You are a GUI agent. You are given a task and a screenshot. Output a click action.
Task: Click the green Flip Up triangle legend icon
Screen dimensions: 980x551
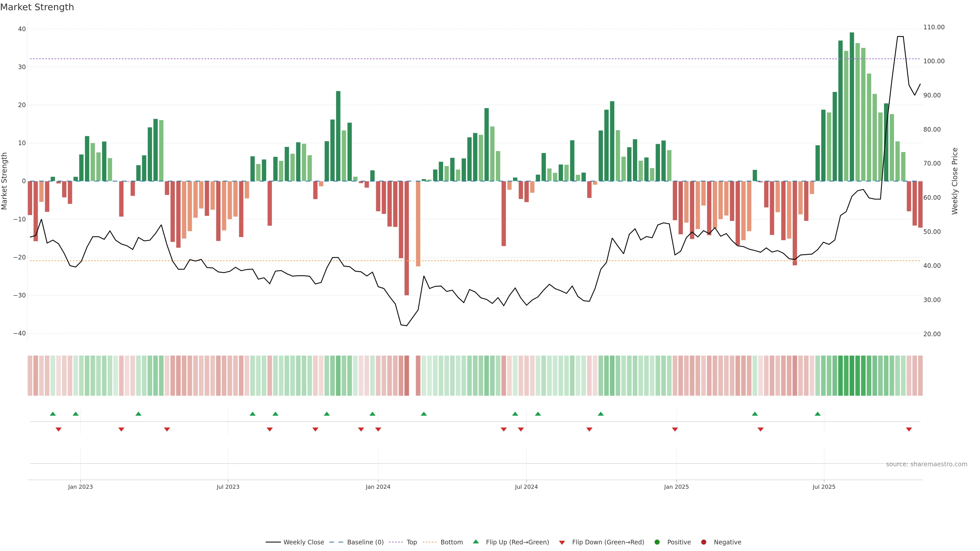[x=475, y=542]
